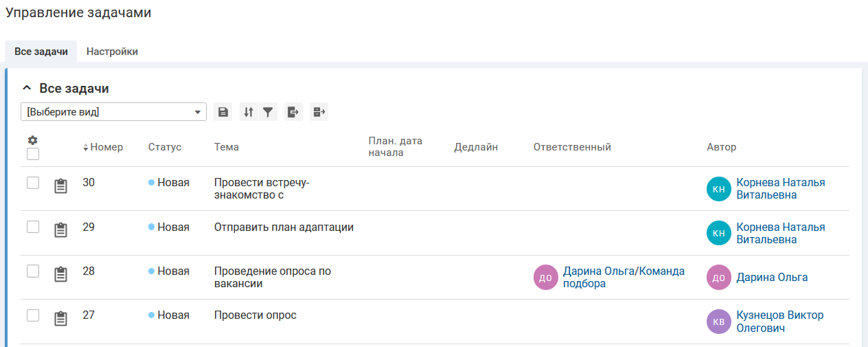868x347 pixels.
Task: Open author link Кузнецов Виктор Олегович
Action: point(779,322)
